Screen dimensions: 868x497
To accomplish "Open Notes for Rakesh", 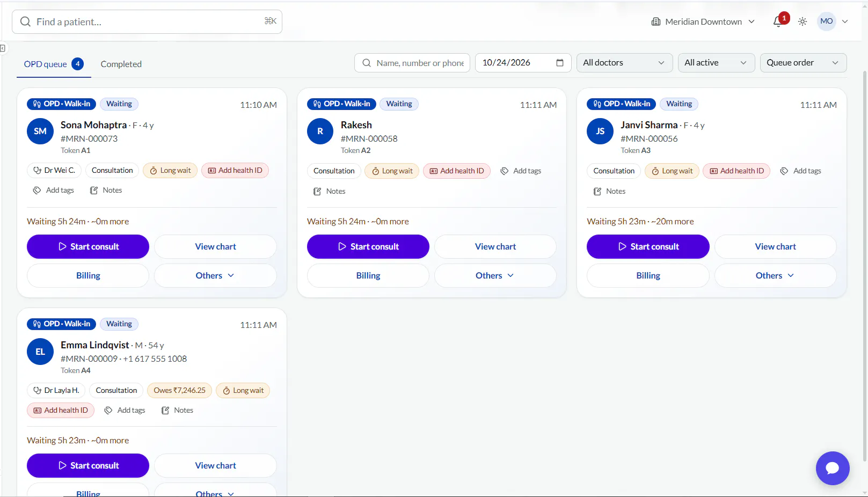I will tap(330, 191).
